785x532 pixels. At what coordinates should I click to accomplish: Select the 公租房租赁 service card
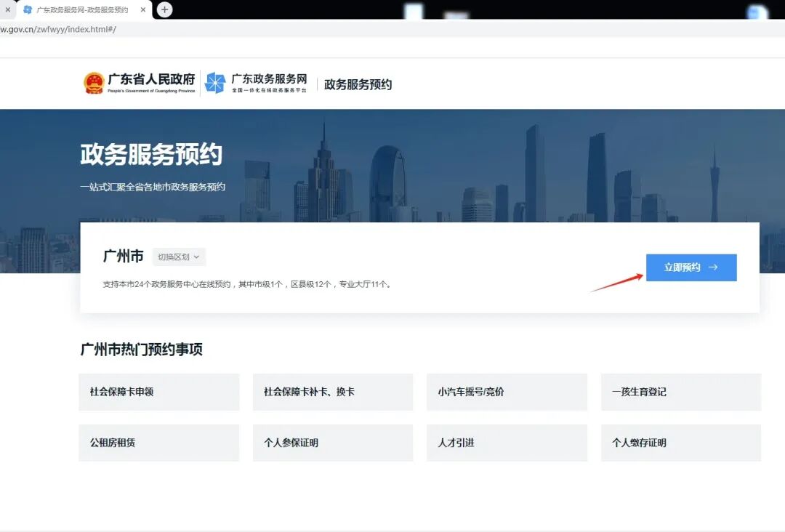point(158,443)
